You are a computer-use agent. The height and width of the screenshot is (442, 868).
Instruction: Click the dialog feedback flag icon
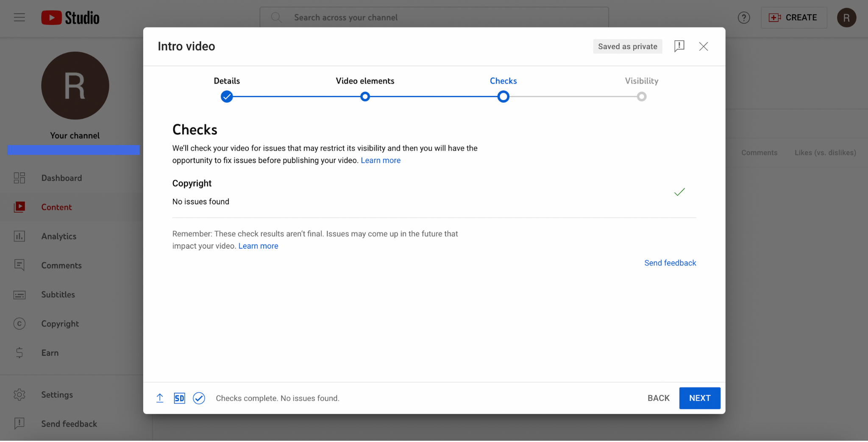click(679, 46)
